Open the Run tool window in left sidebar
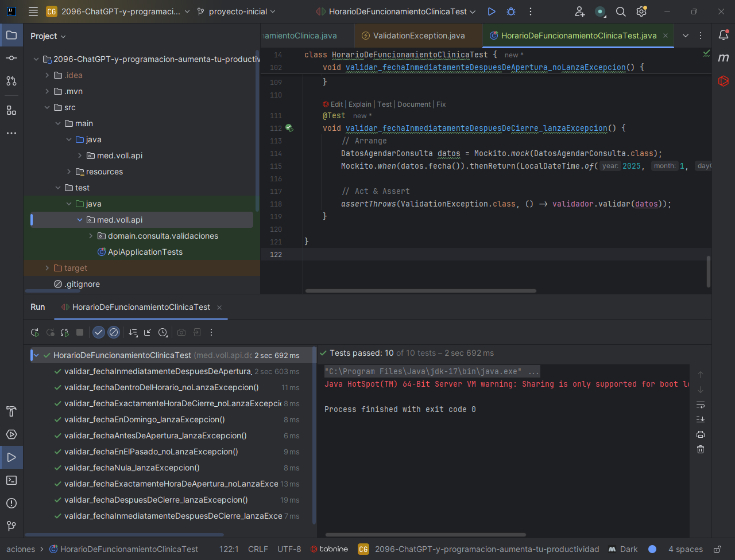Screen dimensions: 735x560 click(x=11, y=457)
